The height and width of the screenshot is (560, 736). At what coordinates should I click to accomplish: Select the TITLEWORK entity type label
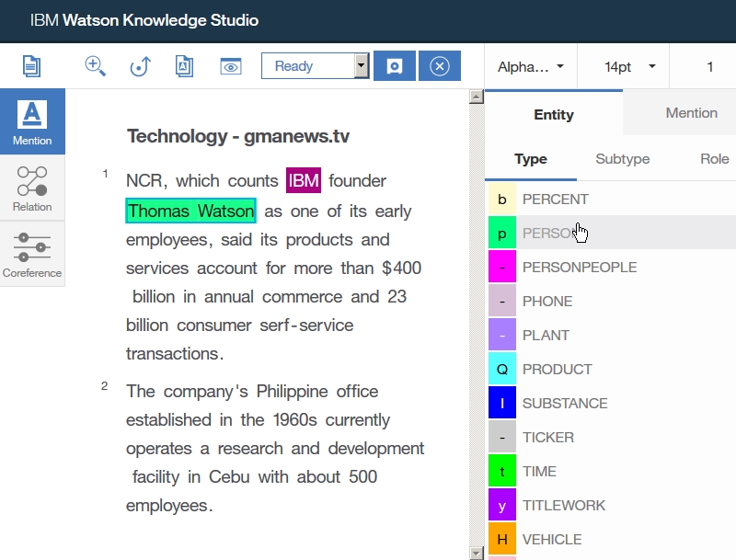pyautogui.click(x=564, y=506)
